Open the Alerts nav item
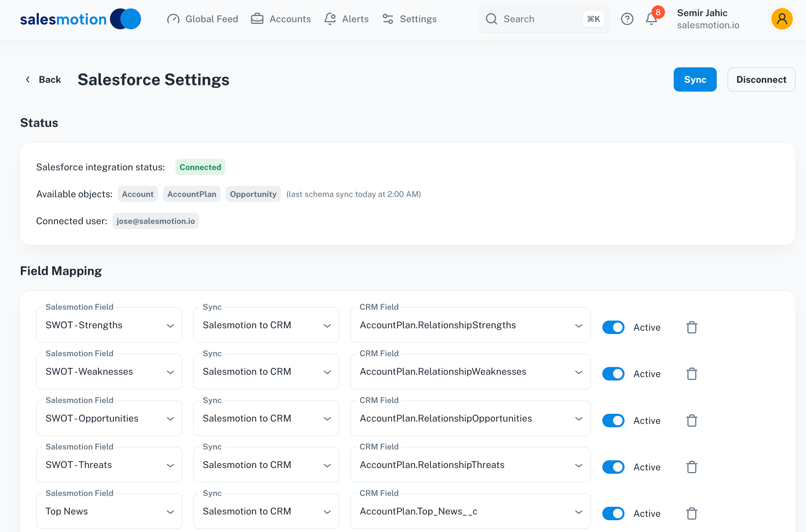Image resolution: width=806 pixels, height=532 pixels. [x=346, y=19]
